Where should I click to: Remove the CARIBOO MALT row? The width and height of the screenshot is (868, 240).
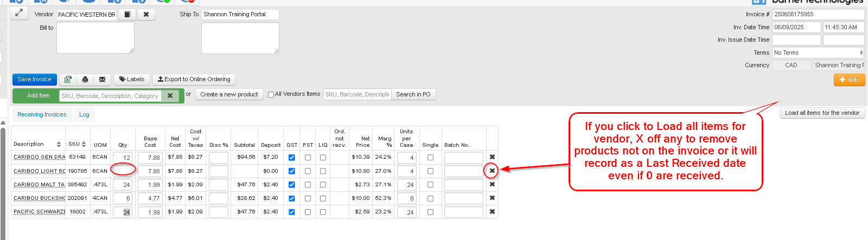492,184
